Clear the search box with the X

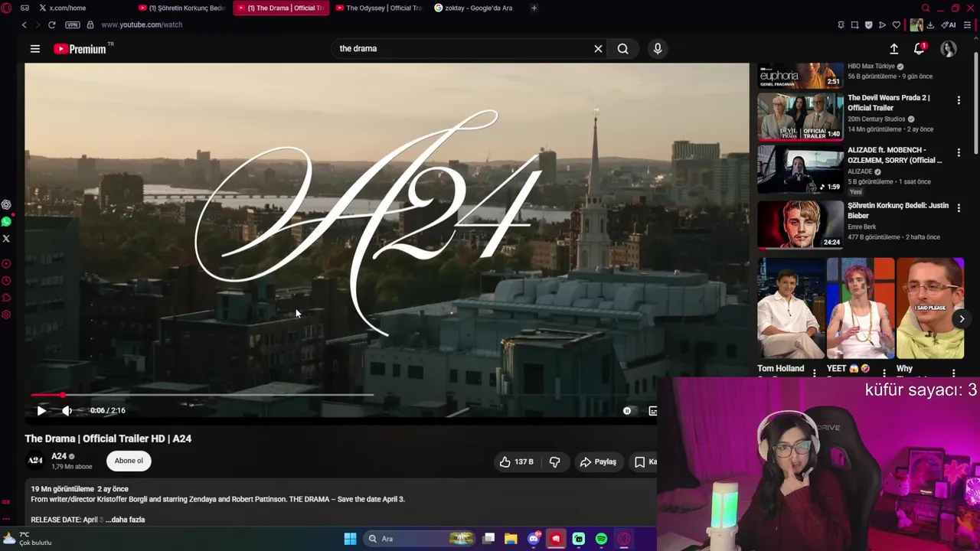coord(598,49)
